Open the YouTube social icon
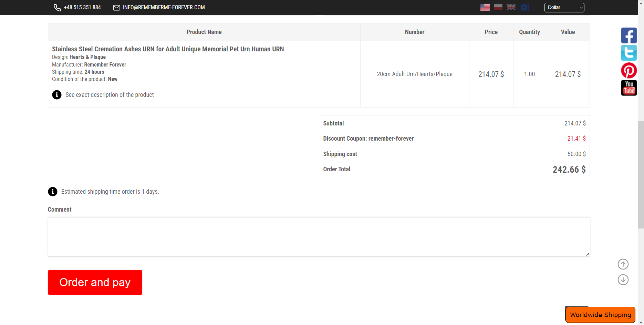 click(629, 88)
